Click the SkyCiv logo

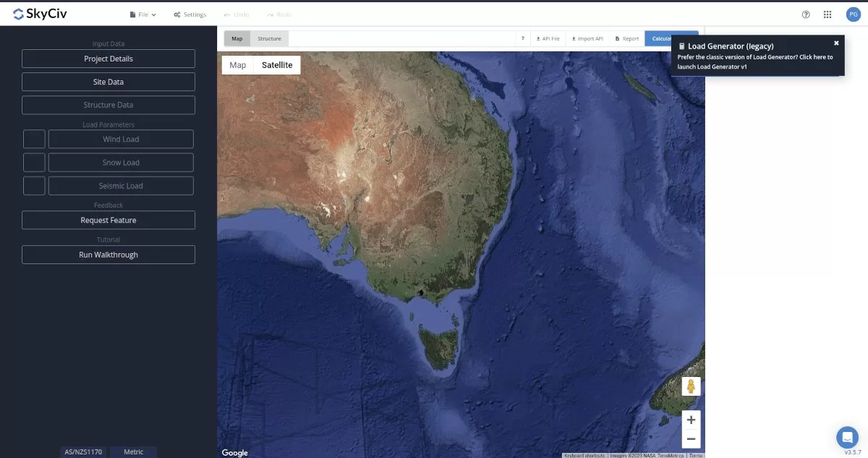pos(40,14)
